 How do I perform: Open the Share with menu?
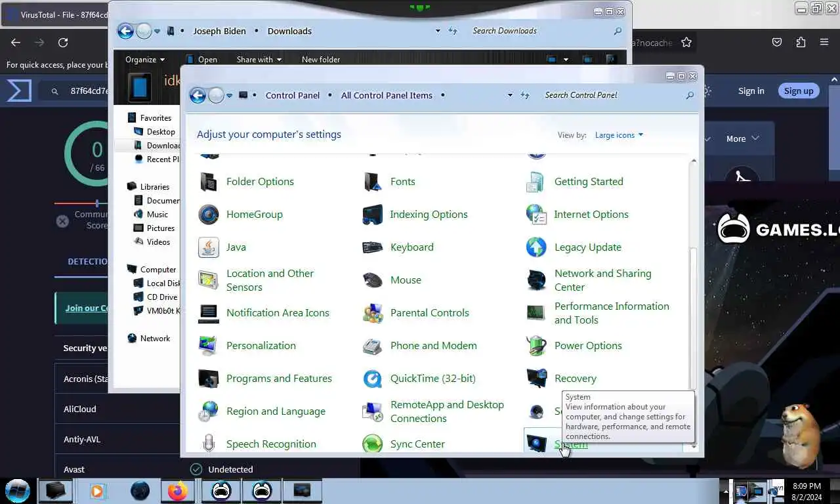click(259, 60)
